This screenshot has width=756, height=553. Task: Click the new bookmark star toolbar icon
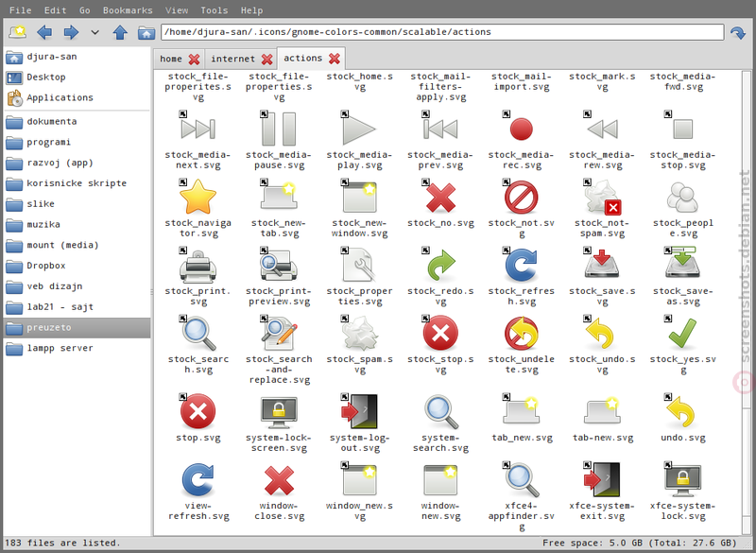coord(18,32)
